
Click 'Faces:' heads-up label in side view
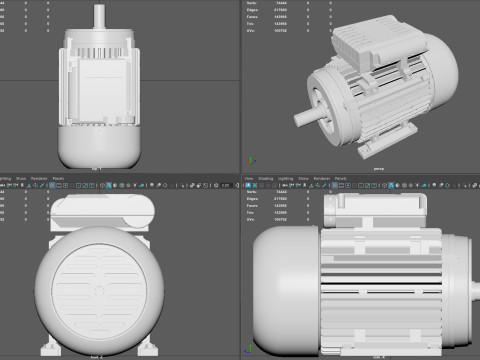coord(252,206)
